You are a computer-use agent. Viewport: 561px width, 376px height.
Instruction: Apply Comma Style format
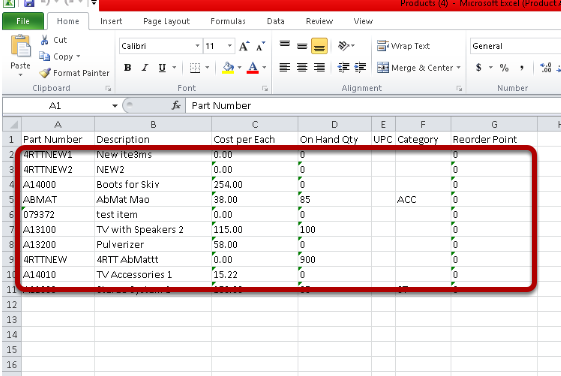point(522,67)
